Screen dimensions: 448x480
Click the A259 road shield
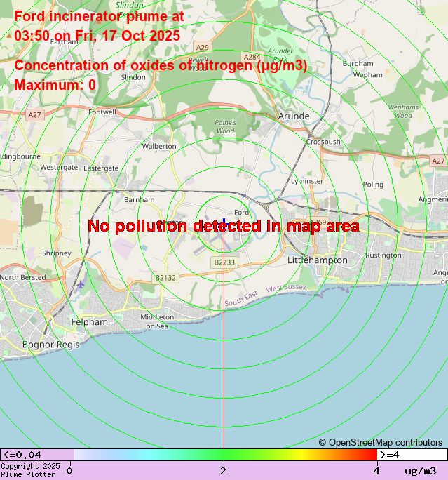tap(319, 222)
